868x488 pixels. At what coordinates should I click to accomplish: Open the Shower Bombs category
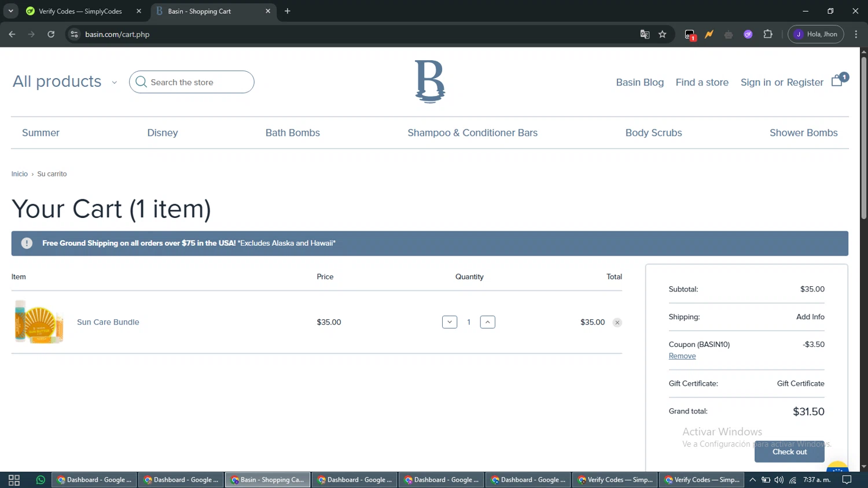803,133
